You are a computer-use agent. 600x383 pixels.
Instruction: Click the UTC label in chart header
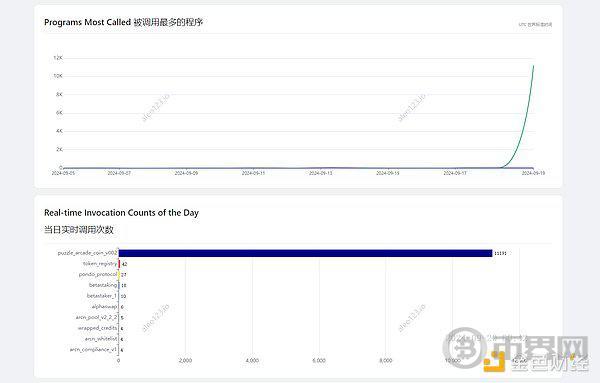coord(535,24)
